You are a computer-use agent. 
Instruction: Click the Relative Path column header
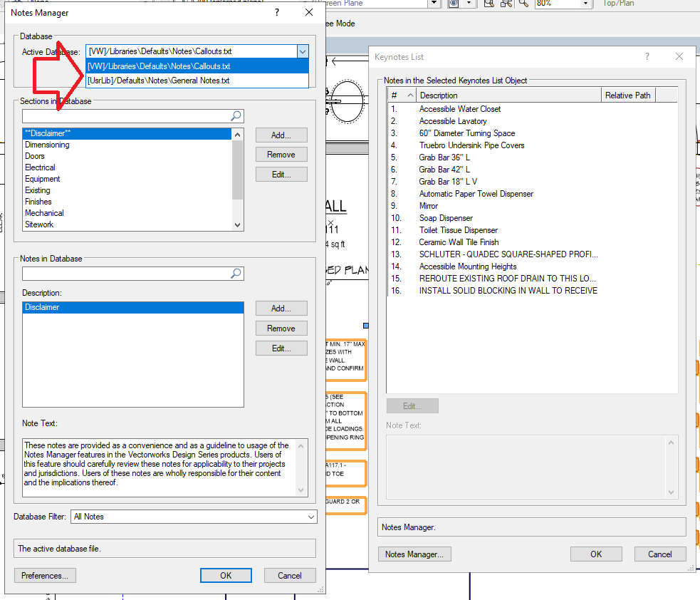click(x=627, y=95)
